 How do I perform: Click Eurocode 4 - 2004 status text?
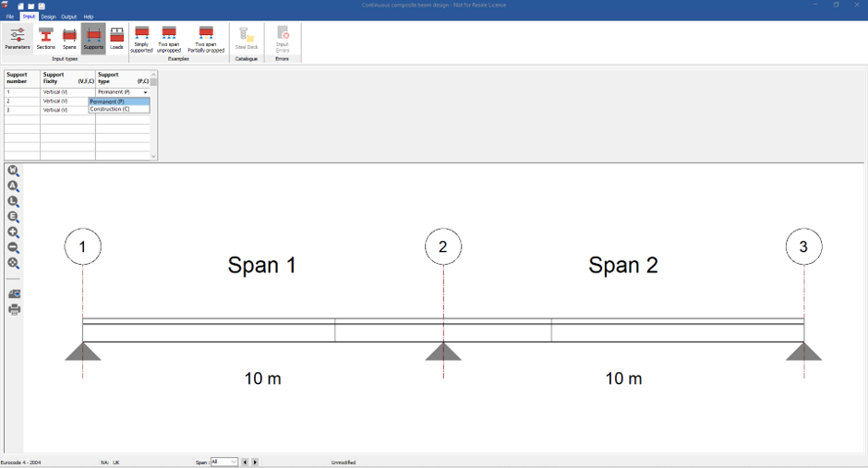tap(21, 462)
